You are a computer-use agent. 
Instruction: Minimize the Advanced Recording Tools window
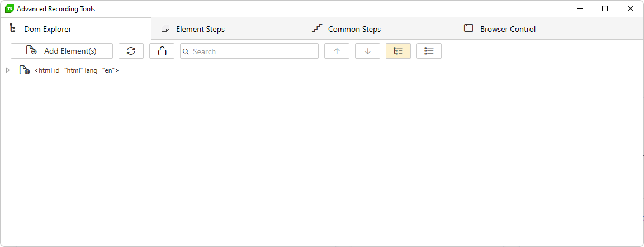pos(580,8)
